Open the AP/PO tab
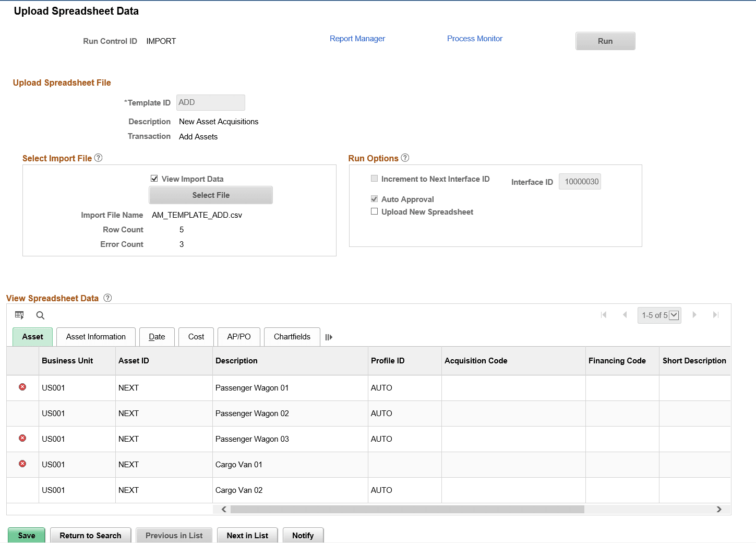 tap(238, 336)
